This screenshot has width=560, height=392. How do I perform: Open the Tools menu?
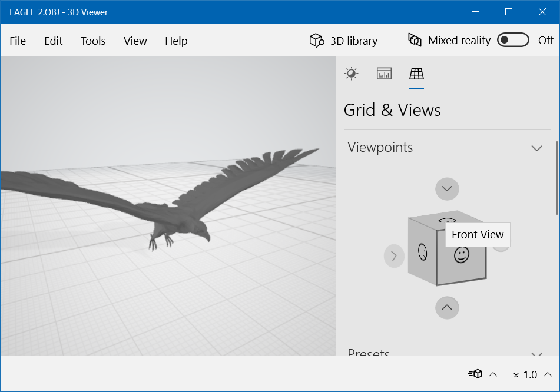pos(93,41)
